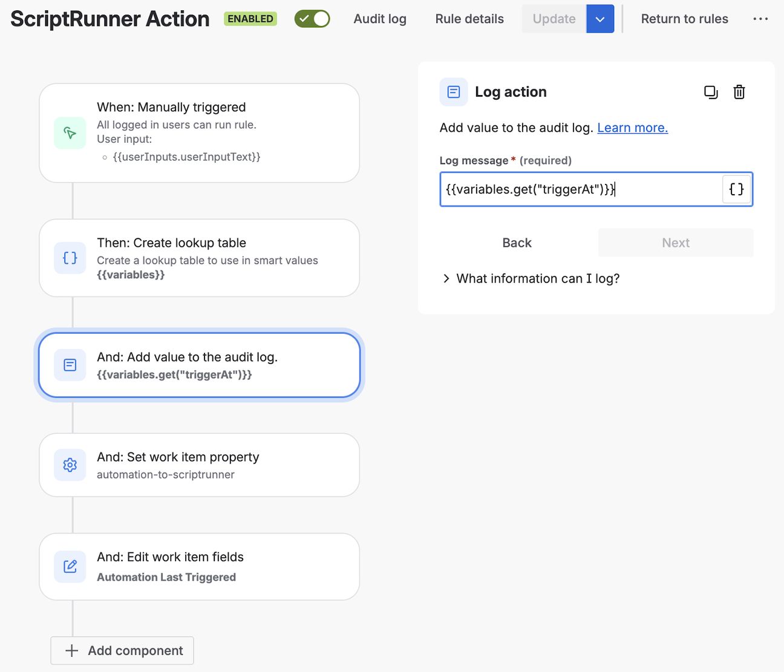This screenshot has width=784, height=672.
Task: Click 'Create a lookup table to use in smart values'
Action: click(207, 260)
